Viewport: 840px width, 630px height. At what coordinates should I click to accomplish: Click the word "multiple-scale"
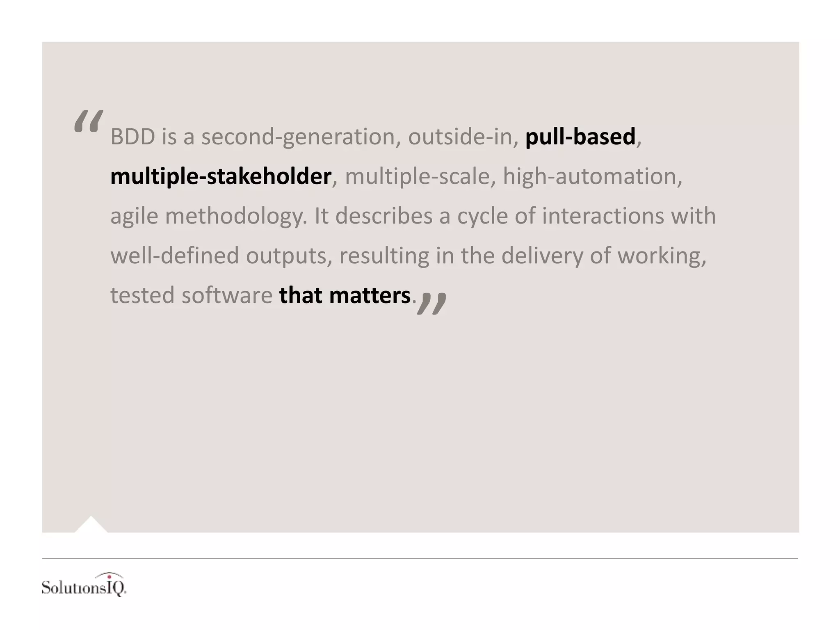(x=417, y=177)
